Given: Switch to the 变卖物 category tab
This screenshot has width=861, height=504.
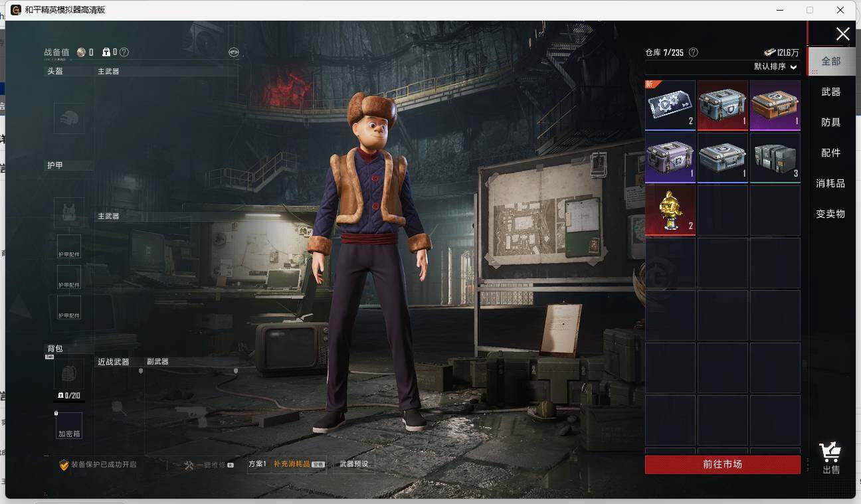Looking at the screenshot, I should tap(831, 214).
